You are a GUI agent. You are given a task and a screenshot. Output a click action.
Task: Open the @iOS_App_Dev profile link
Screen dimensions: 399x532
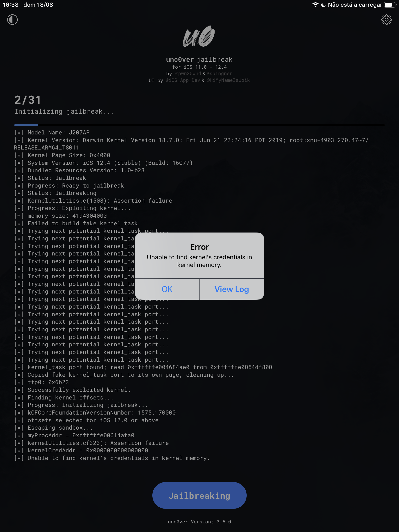tap(183, 80)
